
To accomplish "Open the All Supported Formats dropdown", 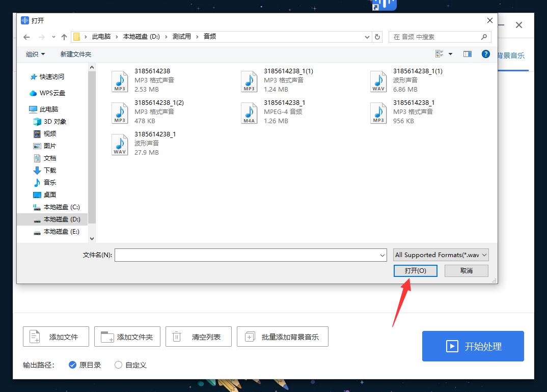I will (x=440, y=255).
